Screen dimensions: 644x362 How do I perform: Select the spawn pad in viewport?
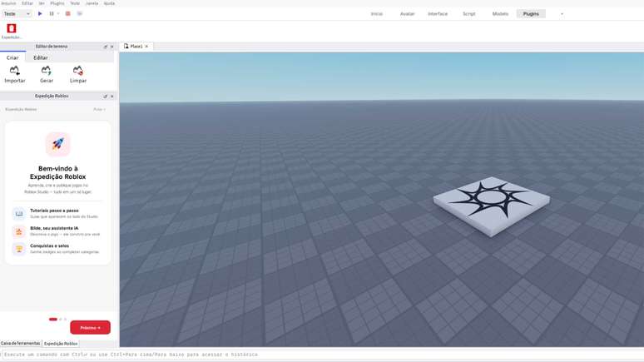click(x=492, y=206)
